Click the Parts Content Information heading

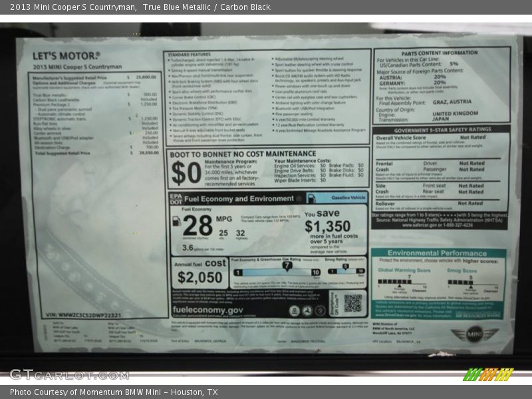point(439,53)
